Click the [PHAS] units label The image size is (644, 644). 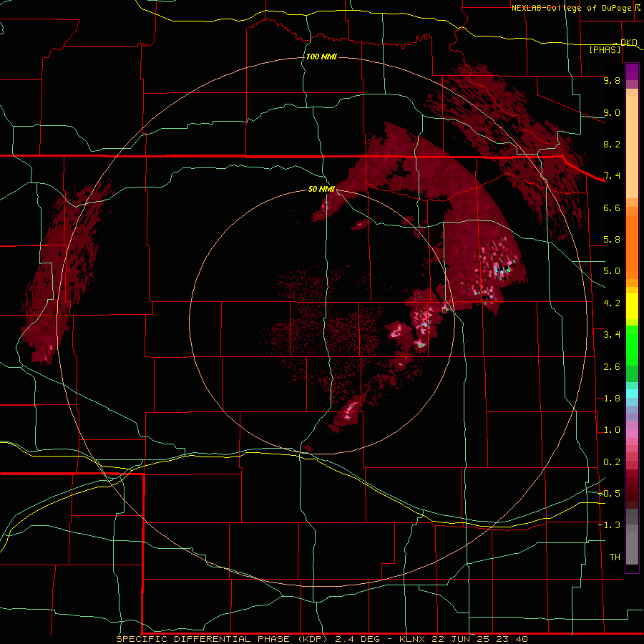tap(605, 49)
